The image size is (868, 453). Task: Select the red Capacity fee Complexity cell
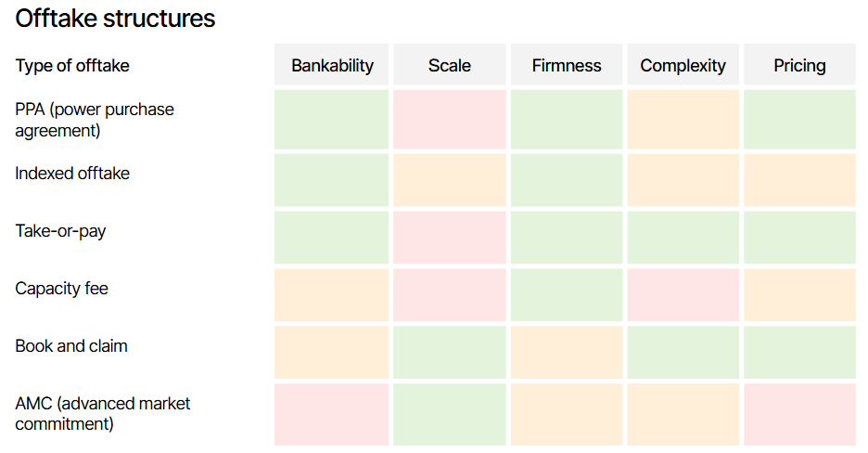(683, 295)
